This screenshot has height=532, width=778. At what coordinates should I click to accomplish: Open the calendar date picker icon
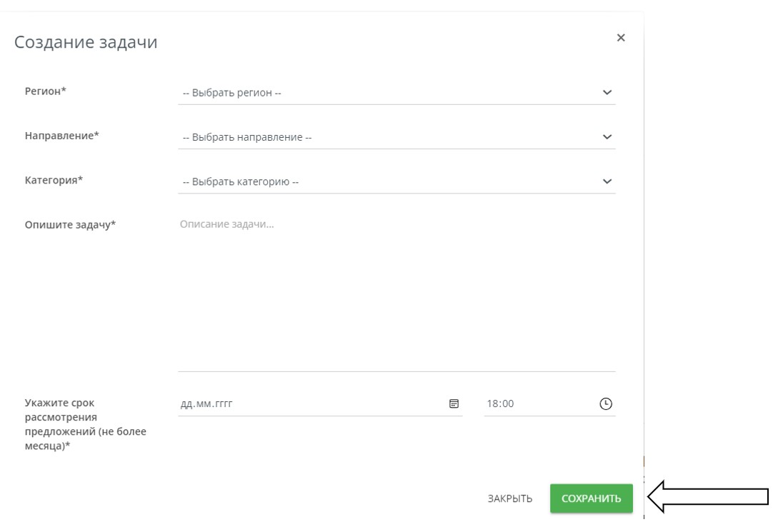454,403
